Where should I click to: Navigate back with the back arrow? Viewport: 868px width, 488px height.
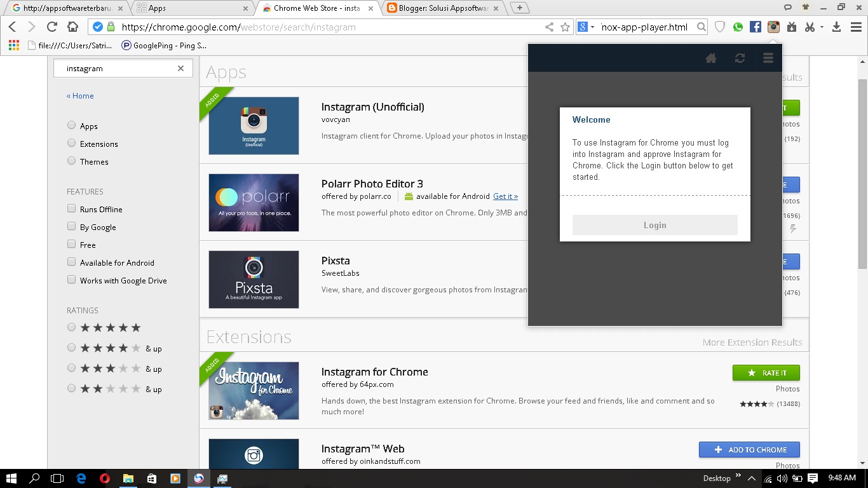pyautogui.click(x=13, y=27)
